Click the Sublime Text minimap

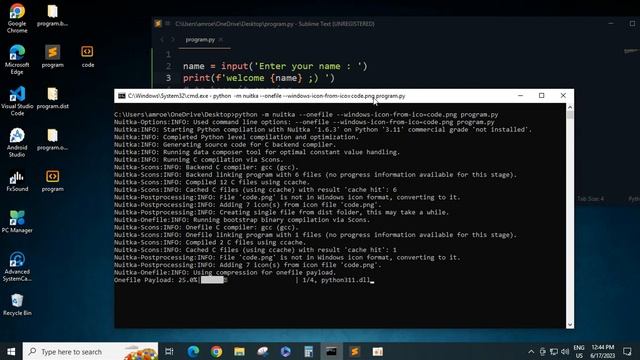[632, 51]
